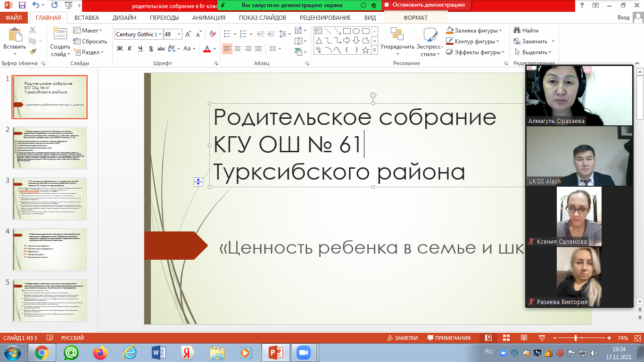Click the Найти button

526,31
